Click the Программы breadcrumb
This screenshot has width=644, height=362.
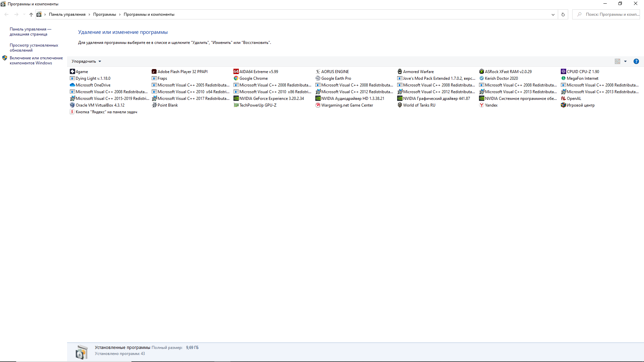click(105, 14)
